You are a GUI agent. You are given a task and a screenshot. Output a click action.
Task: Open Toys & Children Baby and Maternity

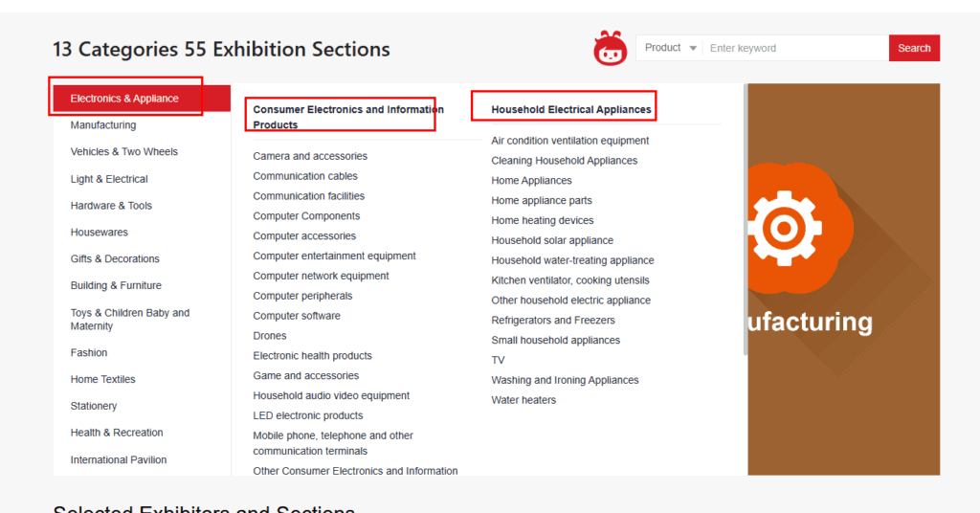pos(130,320)
